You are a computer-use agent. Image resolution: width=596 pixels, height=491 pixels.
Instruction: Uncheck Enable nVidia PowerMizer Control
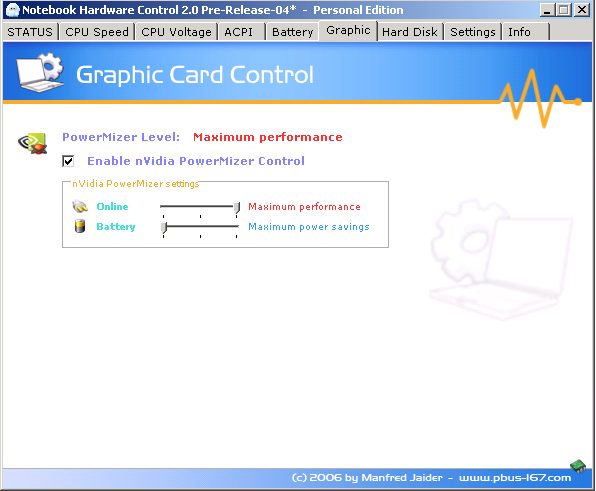68,161
